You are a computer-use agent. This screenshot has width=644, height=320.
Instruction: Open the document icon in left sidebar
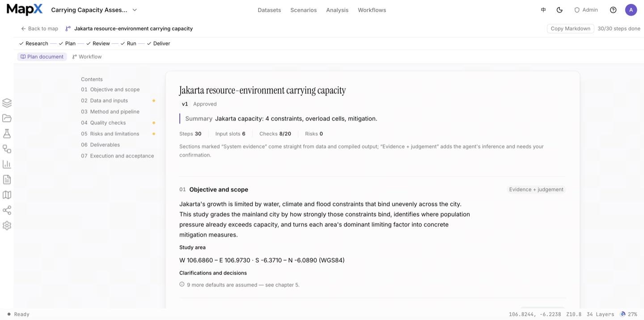pyautogui.click(x=7, y=179)
